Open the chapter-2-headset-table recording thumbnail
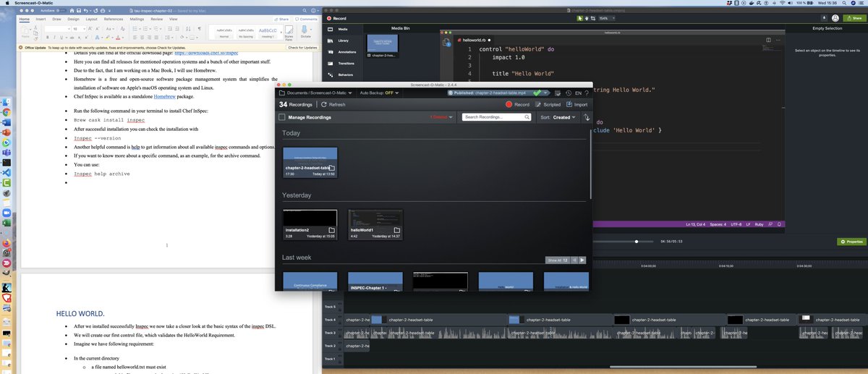This screenshot has height=374, width=868. click(310, 162)
